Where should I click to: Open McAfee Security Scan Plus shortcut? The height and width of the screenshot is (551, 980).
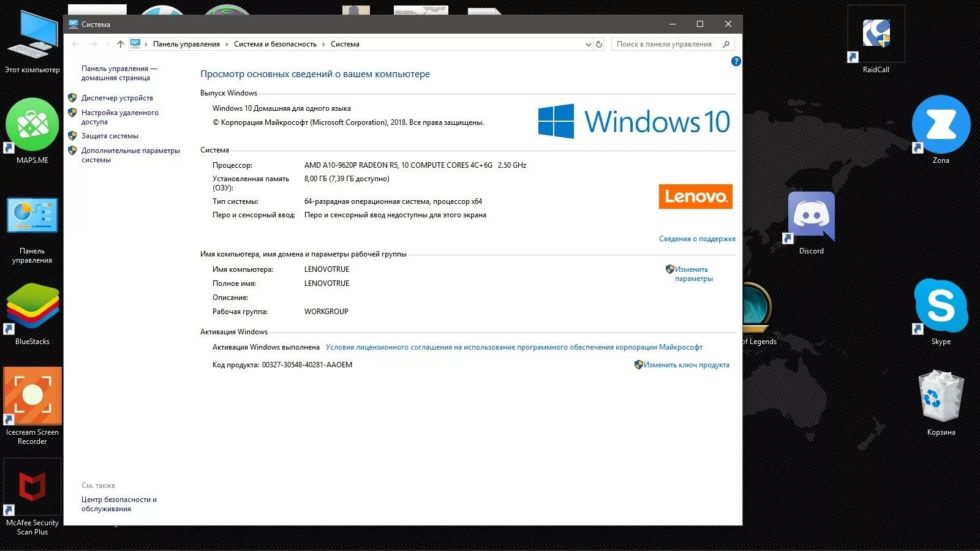click(x=32, y=497)
